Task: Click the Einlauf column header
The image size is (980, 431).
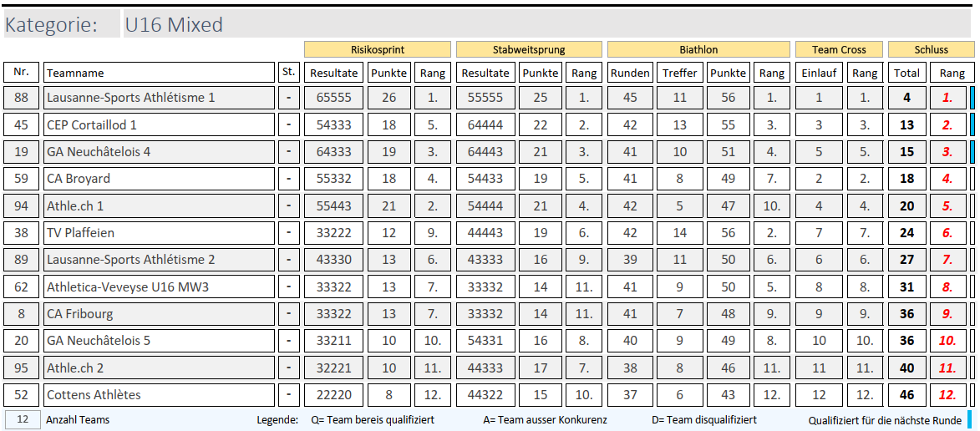Action: [819, 73]
